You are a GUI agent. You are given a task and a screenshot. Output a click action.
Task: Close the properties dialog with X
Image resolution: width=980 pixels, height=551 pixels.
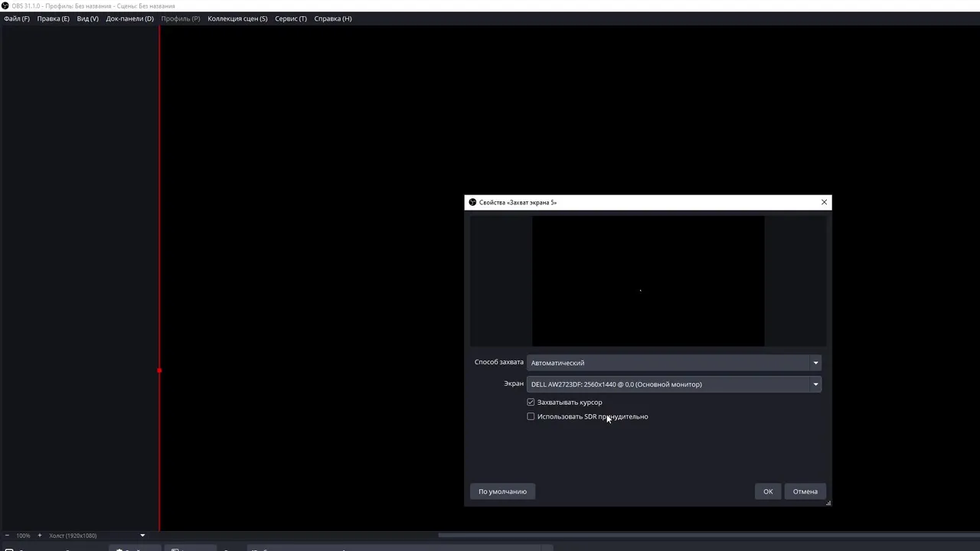coord(824,202)
